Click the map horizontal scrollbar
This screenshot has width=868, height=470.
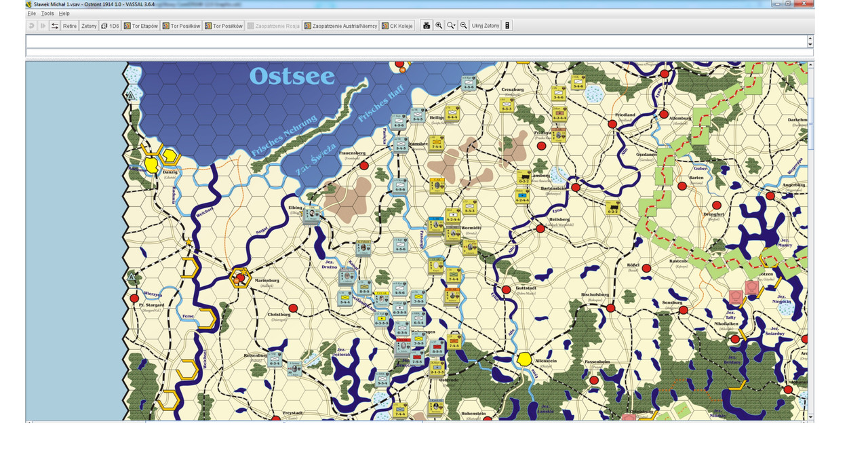[x=417, y=422]
